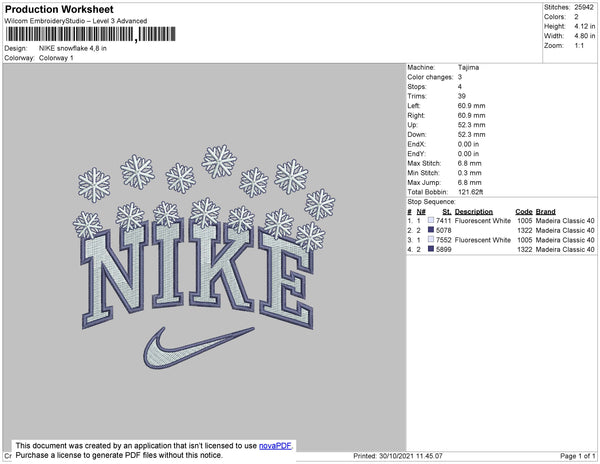Click the Printed date 30/10/2021 text
600x464 pixels.
coord(398,456)
